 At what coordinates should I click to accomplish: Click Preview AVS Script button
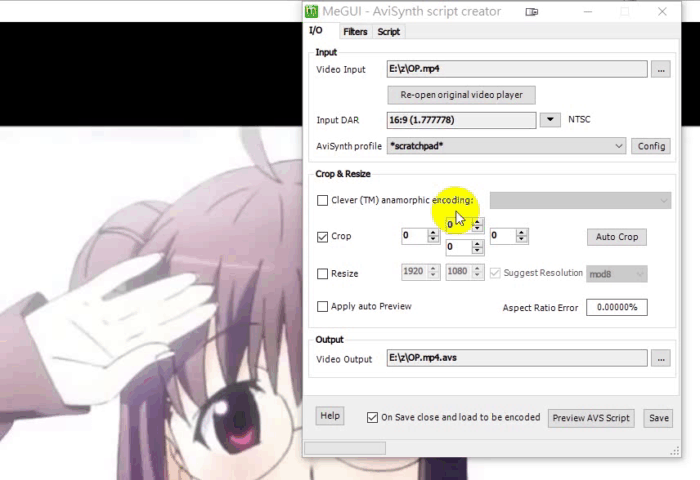591,418
